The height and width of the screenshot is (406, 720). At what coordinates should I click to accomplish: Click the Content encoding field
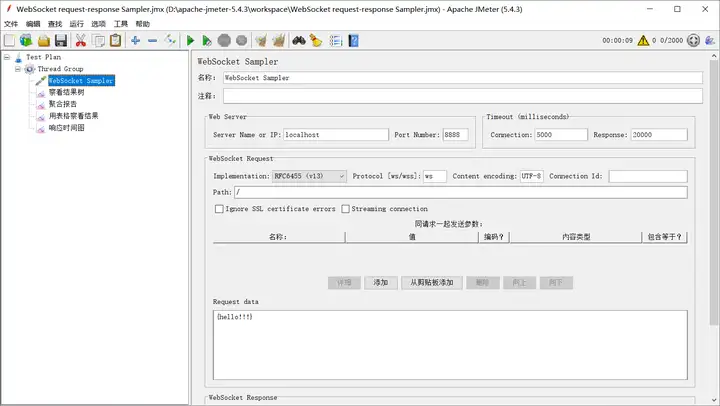[x=532, y=176]
